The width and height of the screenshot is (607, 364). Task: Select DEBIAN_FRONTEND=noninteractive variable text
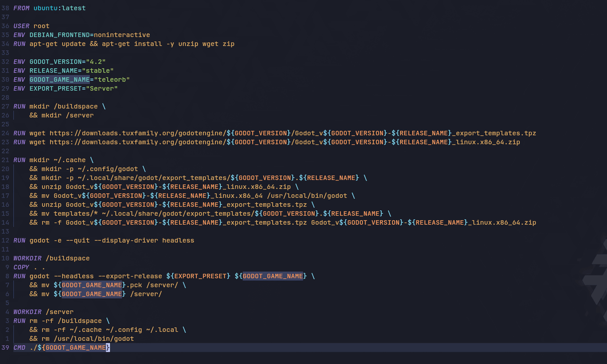point(90,35)
